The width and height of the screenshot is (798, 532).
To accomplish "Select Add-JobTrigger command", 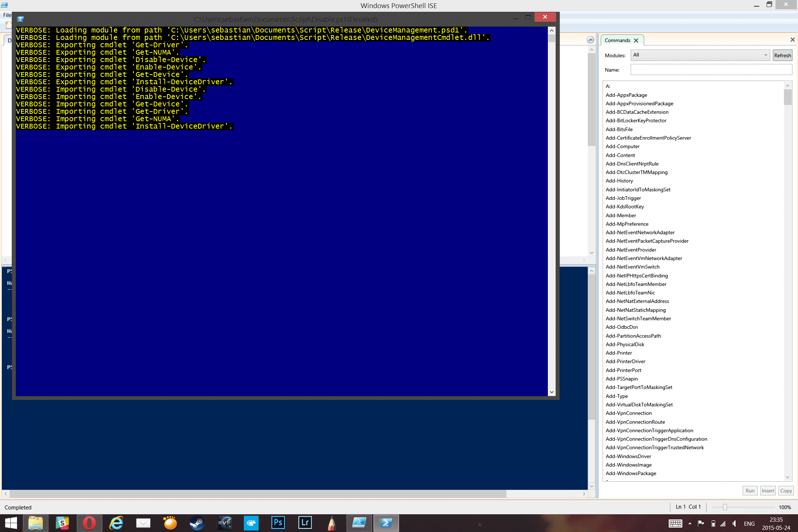I will tap(623, 198).
